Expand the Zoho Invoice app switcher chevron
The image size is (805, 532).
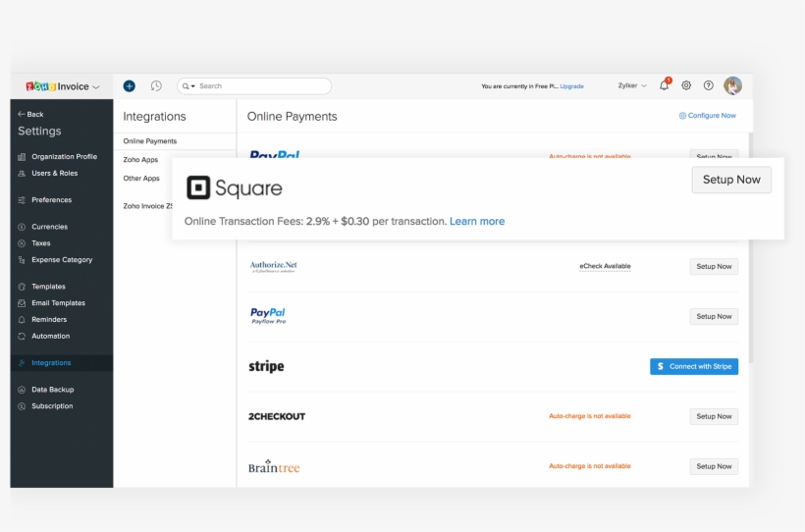pos(96,86)
